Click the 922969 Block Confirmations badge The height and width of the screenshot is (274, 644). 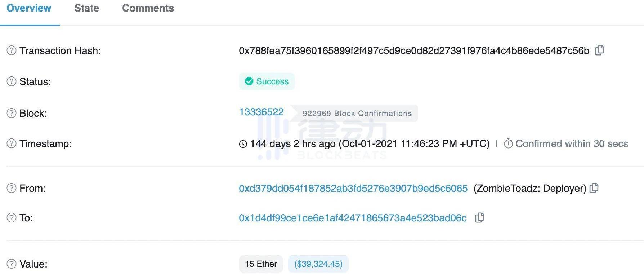tap(357, 114)
